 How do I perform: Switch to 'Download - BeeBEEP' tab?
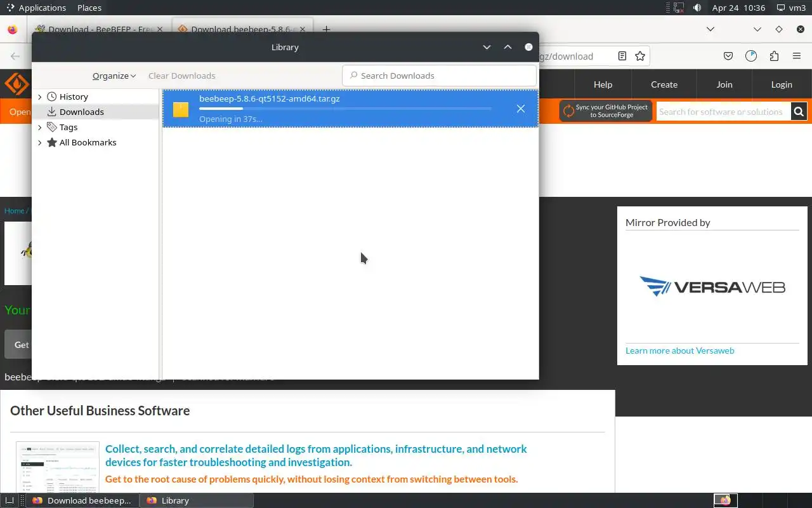coord(100,29)
